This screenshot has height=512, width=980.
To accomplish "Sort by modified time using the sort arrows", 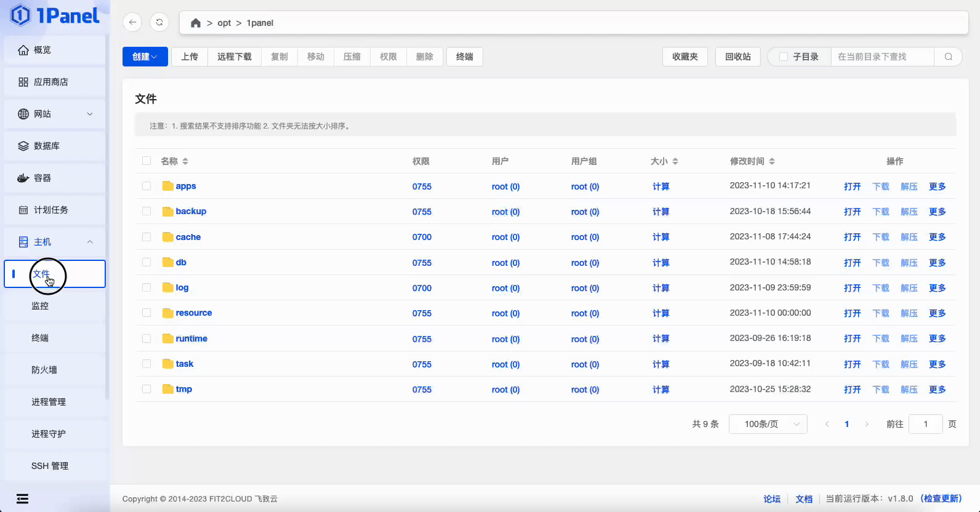I will 772,161.
